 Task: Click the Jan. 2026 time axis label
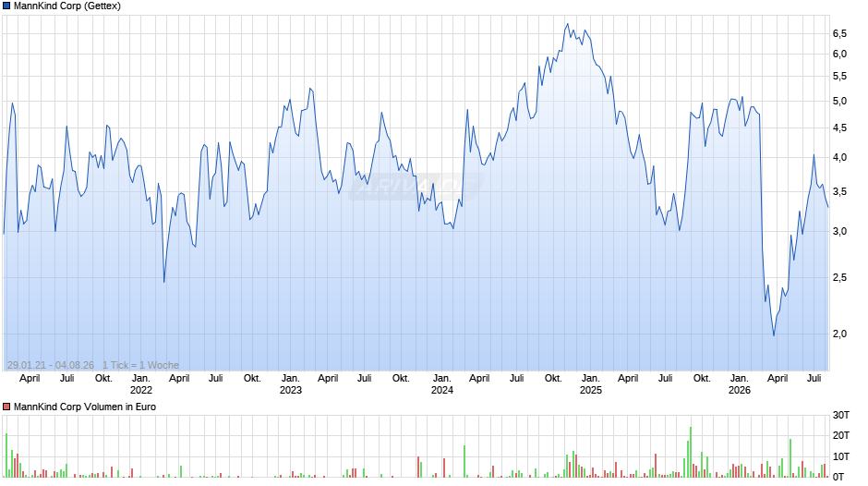pos(740,384)
